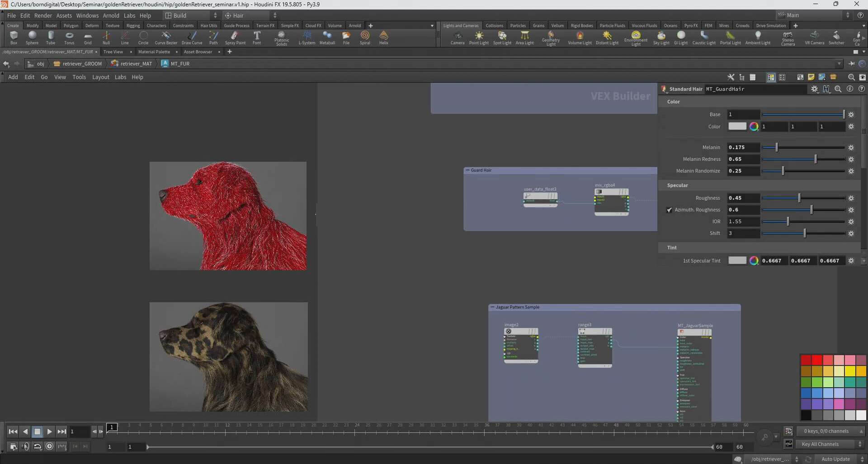Toggle the Azimuth. Roughness checkbox
This screenshot has width=868, height=464.
(669, 210)
